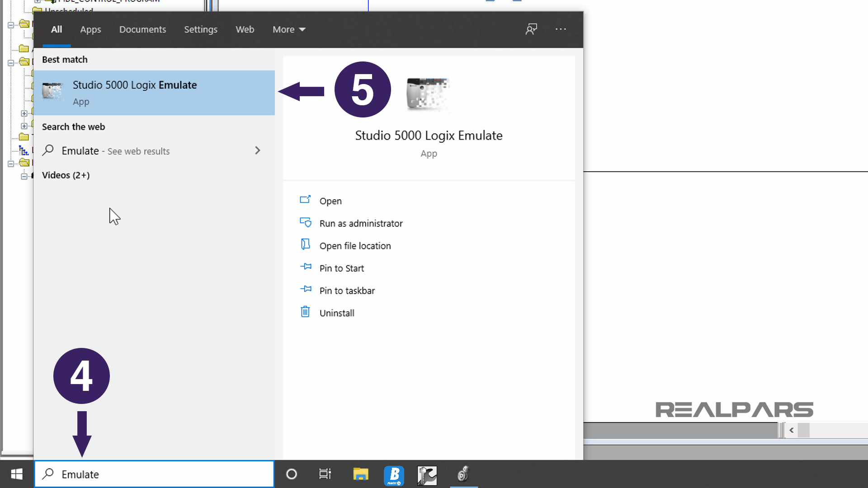Viewport: 868px width, 488px height.
Task: Select Pin to taskbar action
Action: [x=347, y=291]
